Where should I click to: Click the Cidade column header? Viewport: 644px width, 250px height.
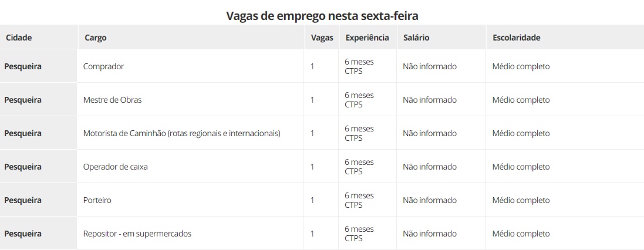coord(19,38)
